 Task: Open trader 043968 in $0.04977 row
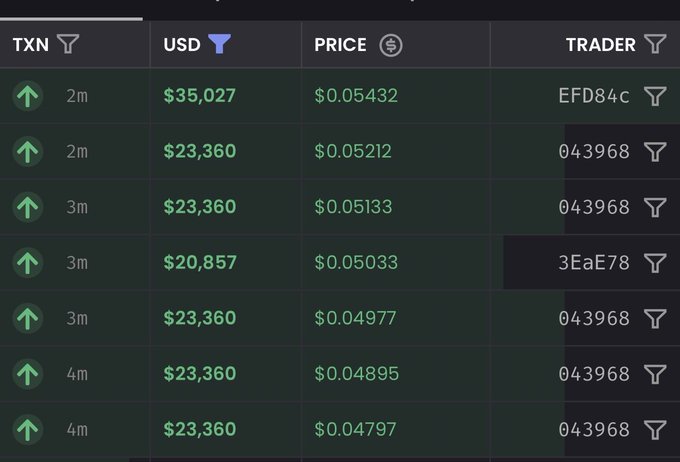click(594, 318)
